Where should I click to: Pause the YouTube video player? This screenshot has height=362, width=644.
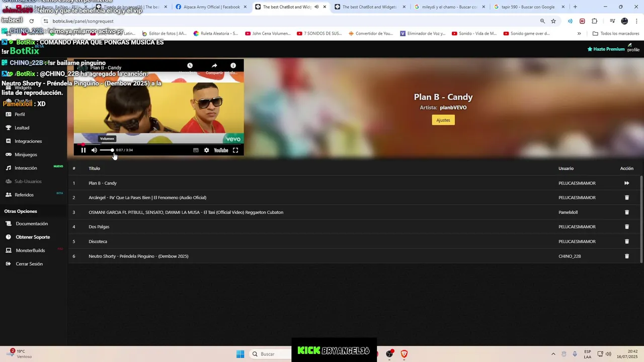(x=84, y=150)
